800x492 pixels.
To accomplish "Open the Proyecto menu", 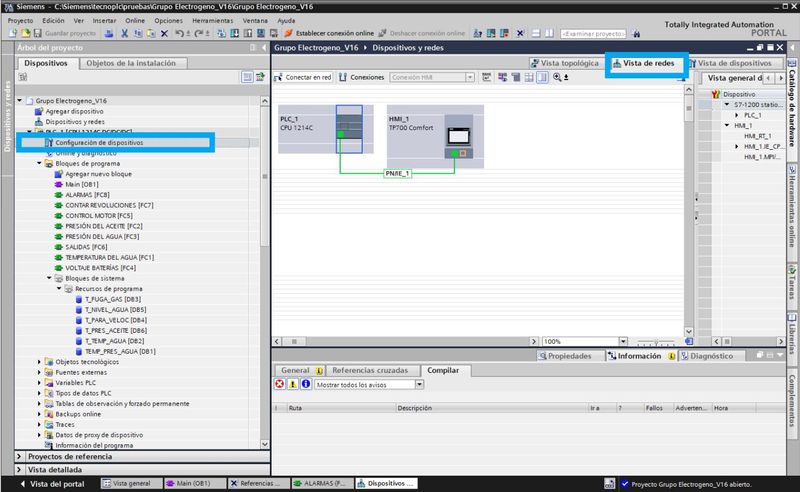I will (x=20, y=20).
